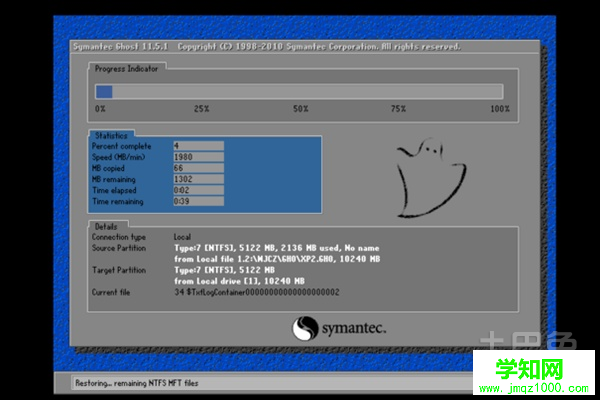Click the MB copied value 66
The image size is (600, 400).
199,168
